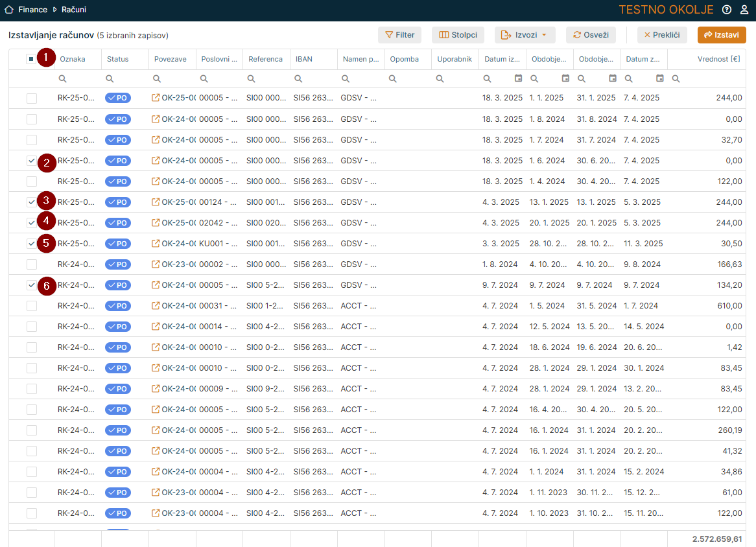Open the user profile icon

744,10
